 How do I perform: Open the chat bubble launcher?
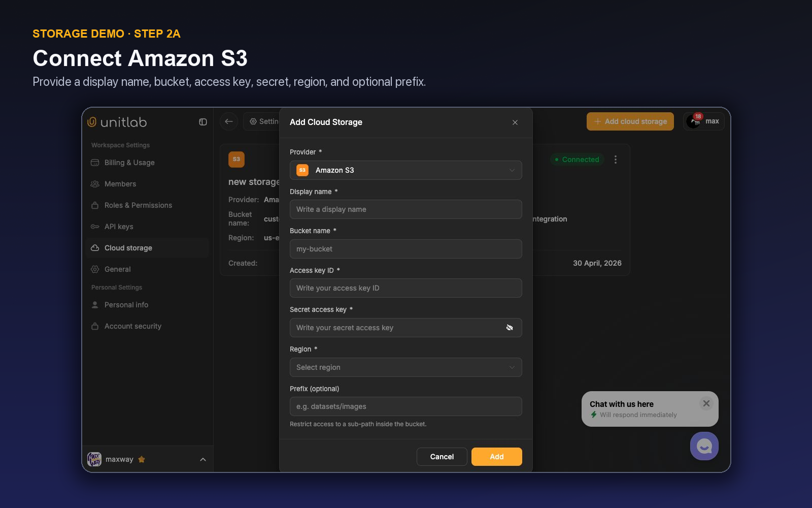point(704,446)
